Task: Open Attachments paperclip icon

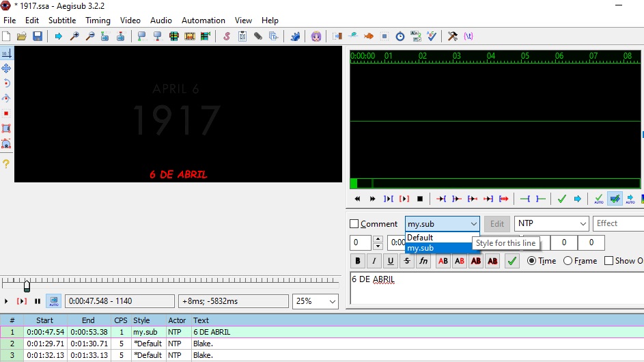Action: pyautogui.click(x=258, y=36)
